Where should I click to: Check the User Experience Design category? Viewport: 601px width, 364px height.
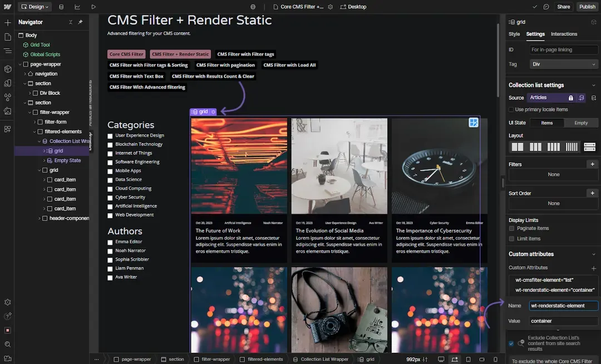click(x=110, y=136)
